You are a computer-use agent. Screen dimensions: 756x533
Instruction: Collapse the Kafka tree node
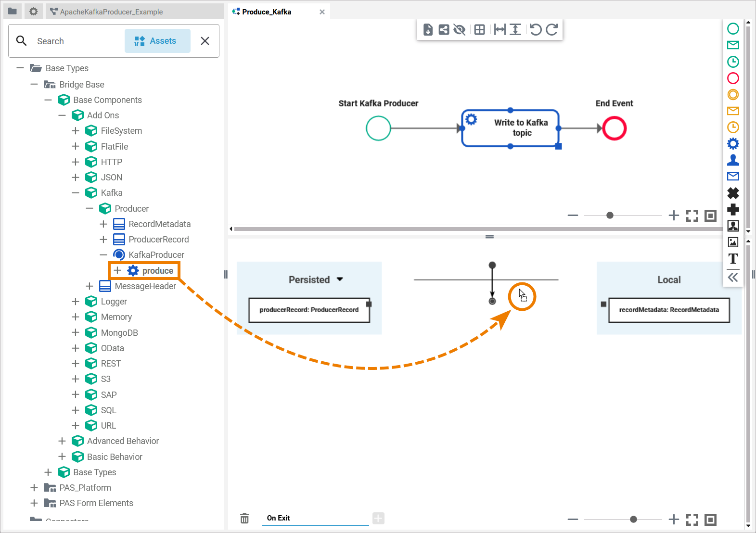76,193
